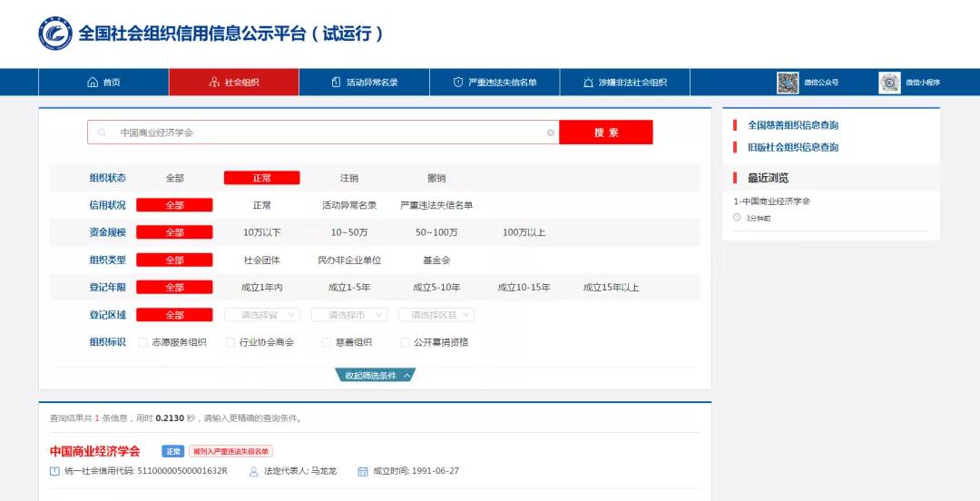Check the 行业协会商会 checkbox
980x501 pixels.
click(x=230, y=343)
